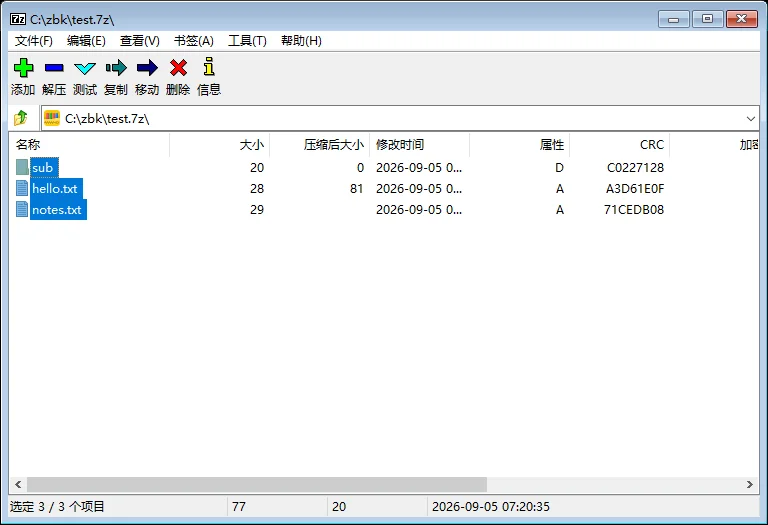Click CRC value C0227128
This screenshot has height=525, width=768.
[635, 167]
